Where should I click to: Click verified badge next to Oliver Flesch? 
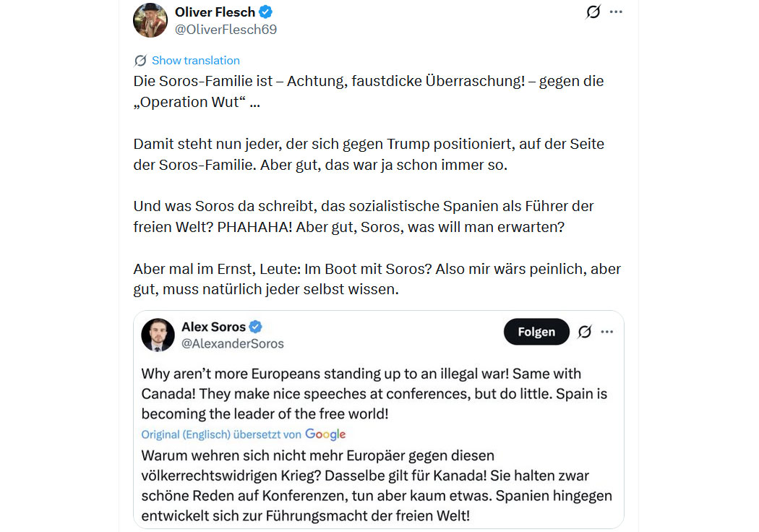coord(266,12)
